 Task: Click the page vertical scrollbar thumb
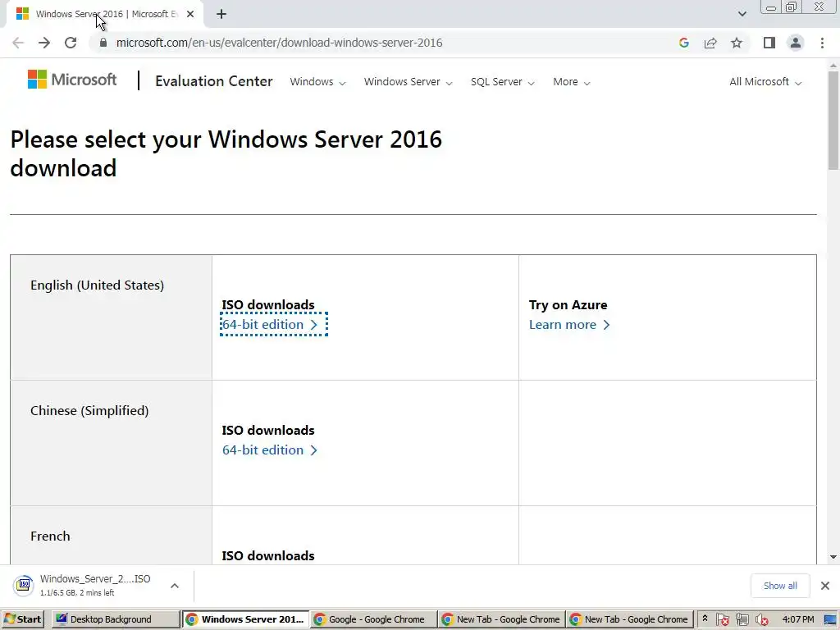click(x=833, y=120)
